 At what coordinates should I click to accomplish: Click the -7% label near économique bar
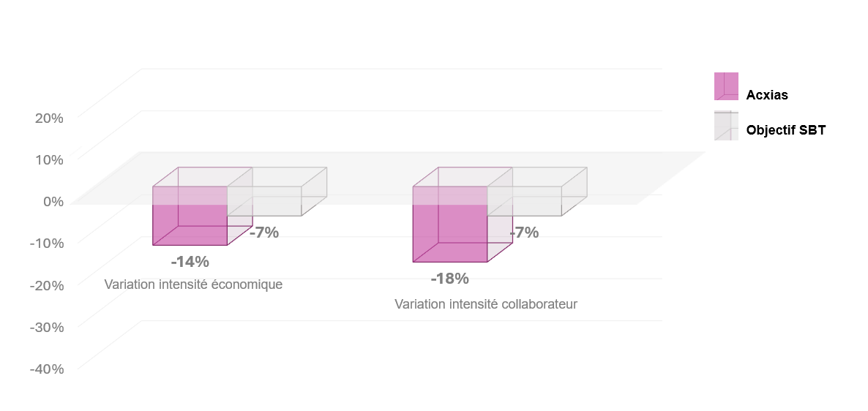coord(264,233)
